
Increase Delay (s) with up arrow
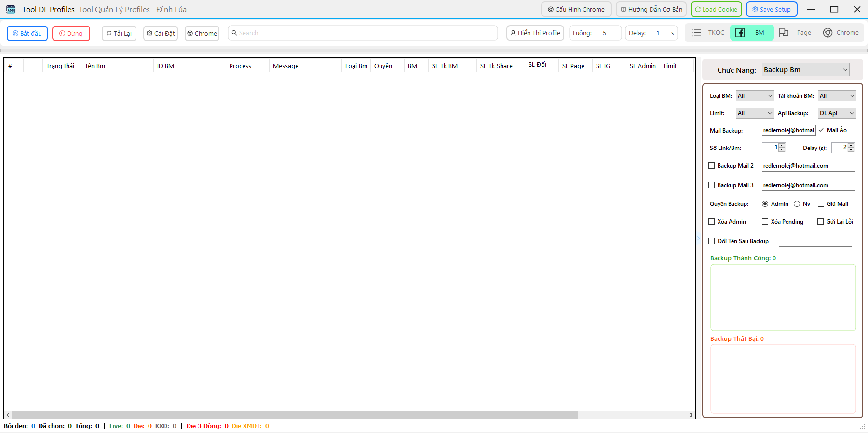click(x=851, y=146)
